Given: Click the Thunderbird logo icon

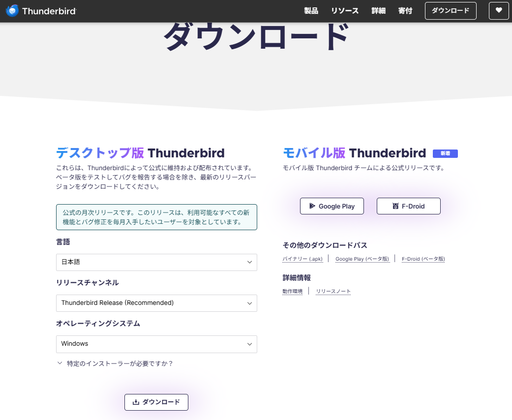Looking at the screenshot, I should (12, 11).
